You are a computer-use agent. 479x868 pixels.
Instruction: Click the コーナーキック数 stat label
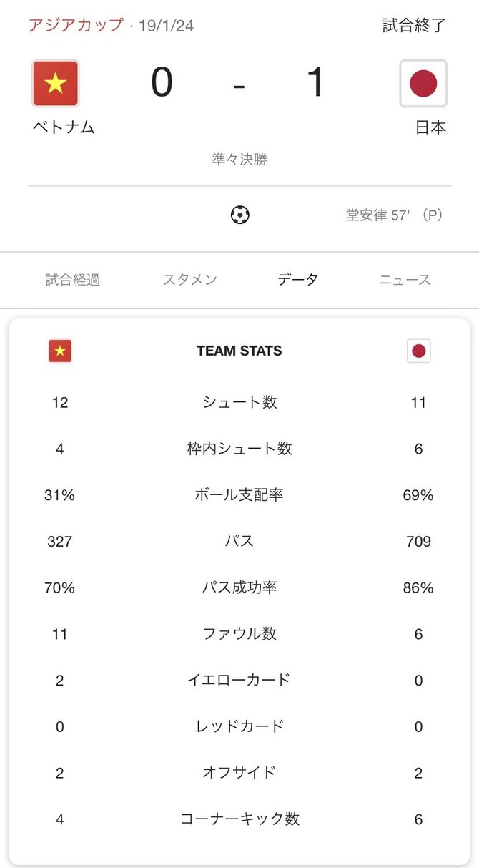239,819
